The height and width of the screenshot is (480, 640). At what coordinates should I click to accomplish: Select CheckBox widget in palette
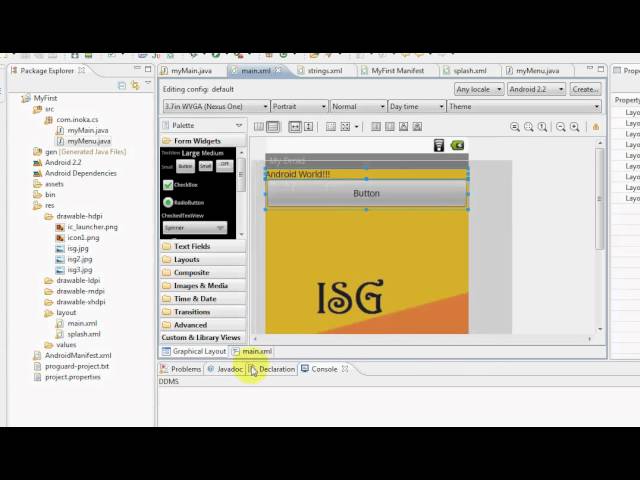pyautogui.click(x=180, y=185)
